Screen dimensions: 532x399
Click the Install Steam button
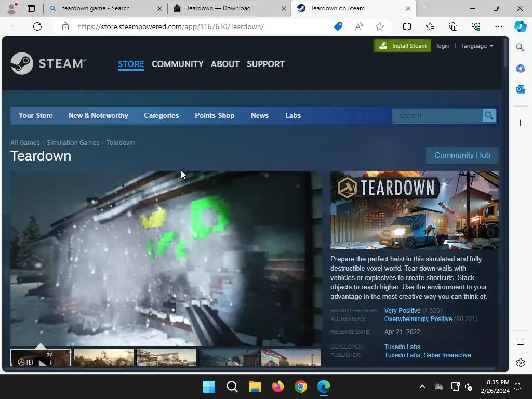pos(403,46)
